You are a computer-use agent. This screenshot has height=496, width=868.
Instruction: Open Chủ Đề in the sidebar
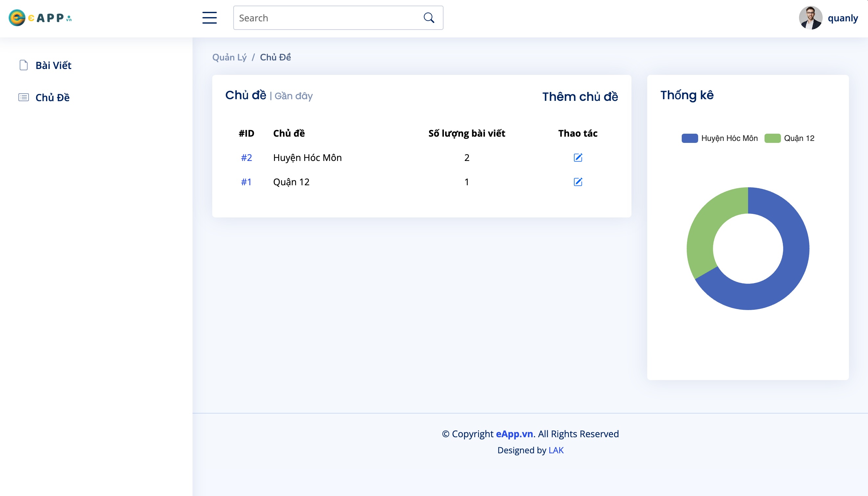(53, 98)
